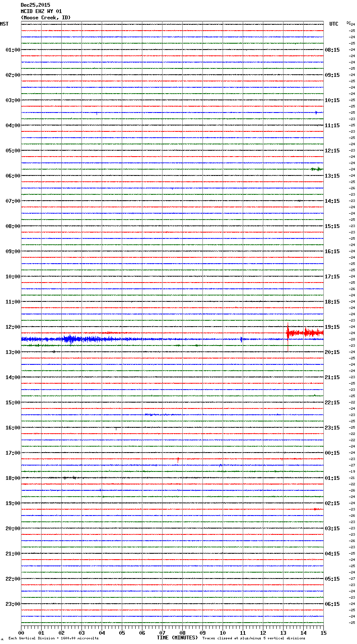Select the 01:00 MST time label
Screen dimensions: 357x644
coord(13,50)
